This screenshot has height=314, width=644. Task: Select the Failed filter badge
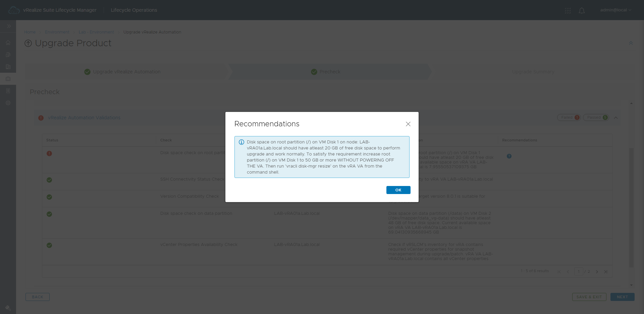pos(569,117)
